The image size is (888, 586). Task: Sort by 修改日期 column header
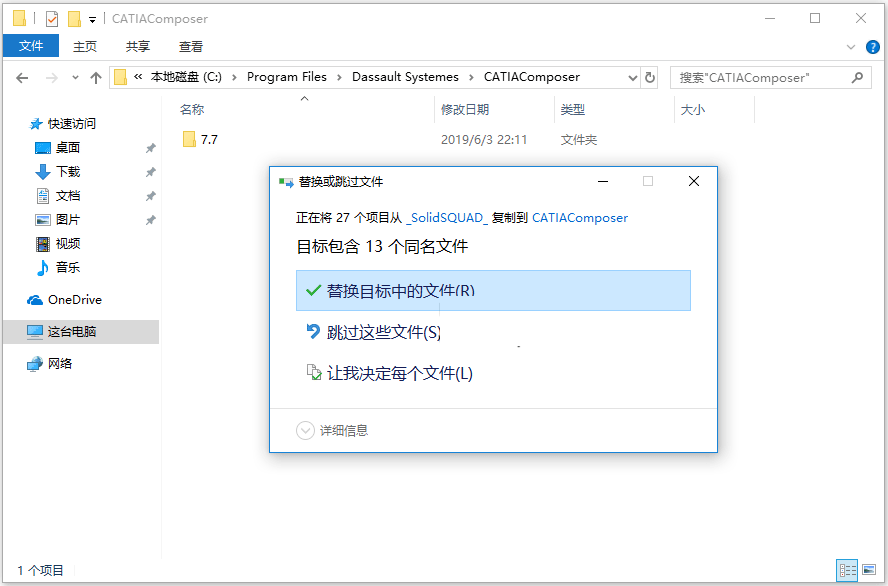click(465, 110)
